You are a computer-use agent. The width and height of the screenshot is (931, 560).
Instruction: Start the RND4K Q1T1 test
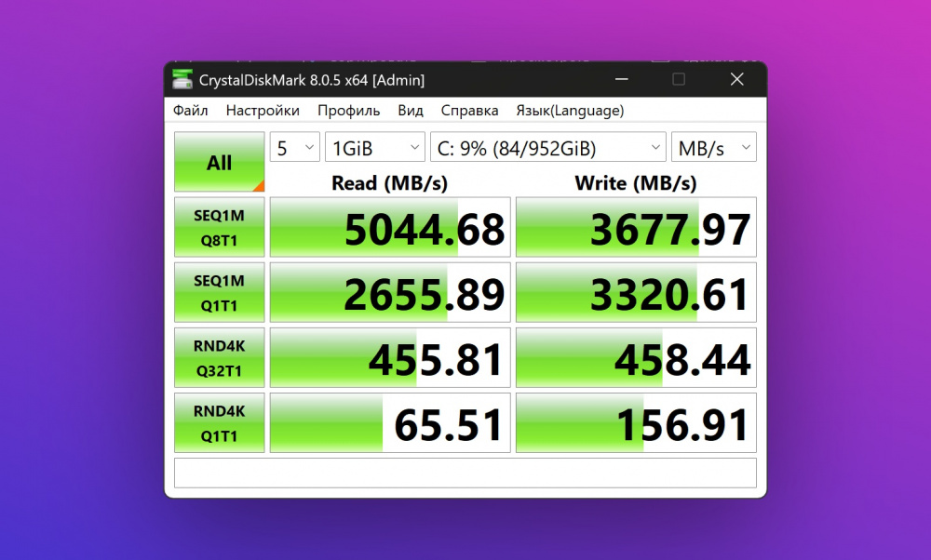219,423
